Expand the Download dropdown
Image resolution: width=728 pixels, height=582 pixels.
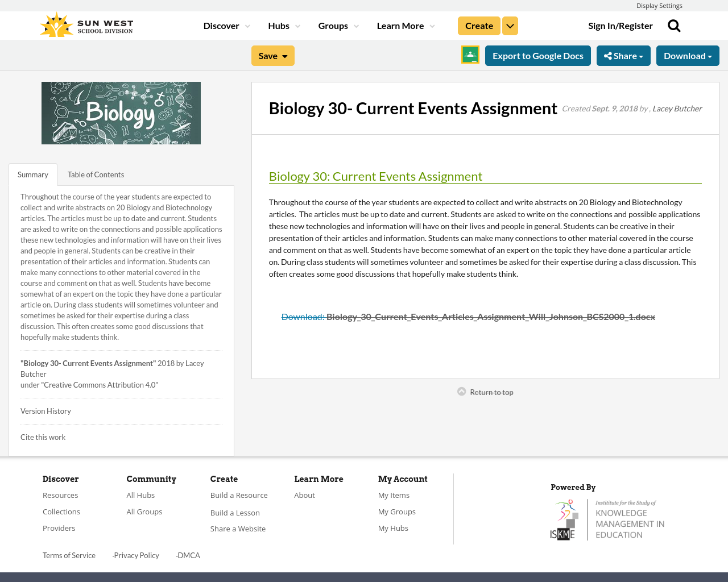(x=687, y=55)
